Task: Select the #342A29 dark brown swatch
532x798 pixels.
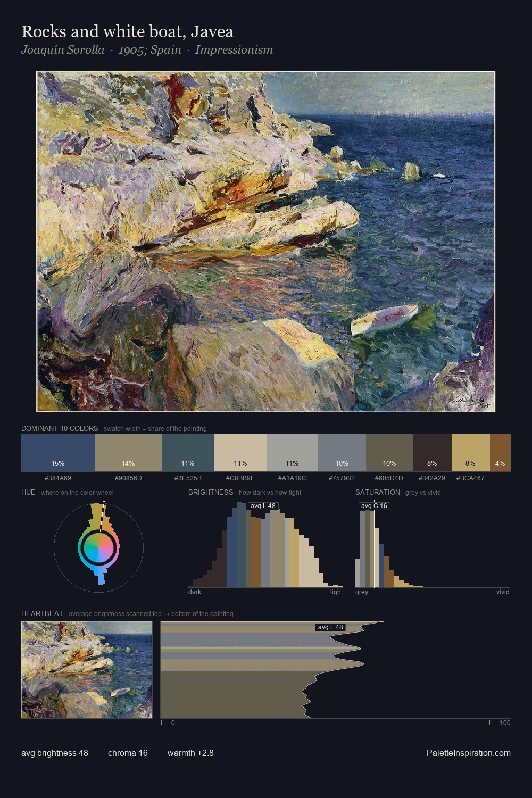Action: pyautogui.click(x=432, y=453)
